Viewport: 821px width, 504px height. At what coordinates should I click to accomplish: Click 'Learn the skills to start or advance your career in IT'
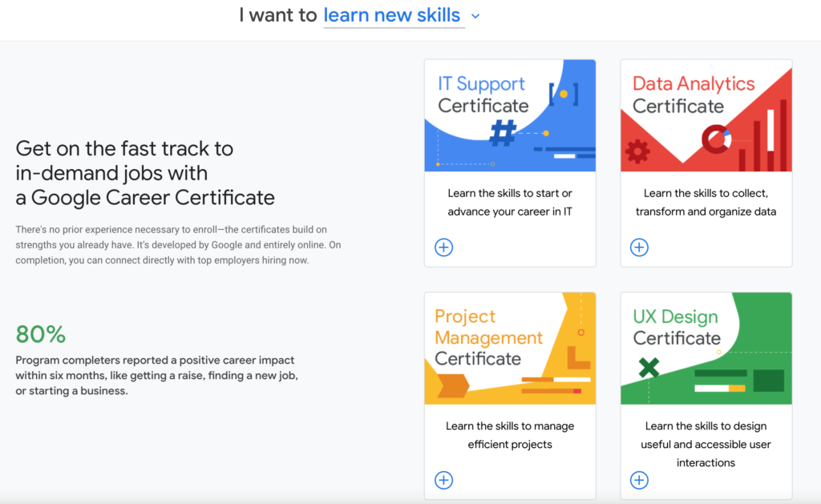[x=510, y=203]
